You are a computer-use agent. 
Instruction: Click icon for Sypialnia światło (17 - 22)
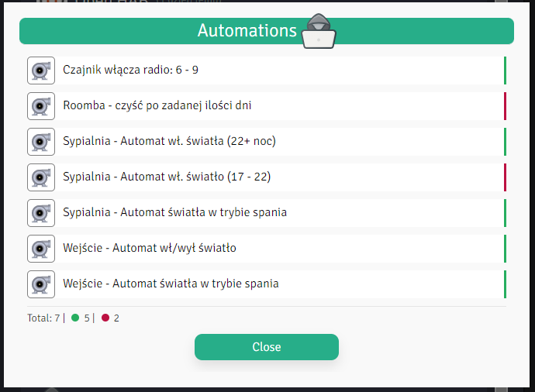[x=41, y=177]
